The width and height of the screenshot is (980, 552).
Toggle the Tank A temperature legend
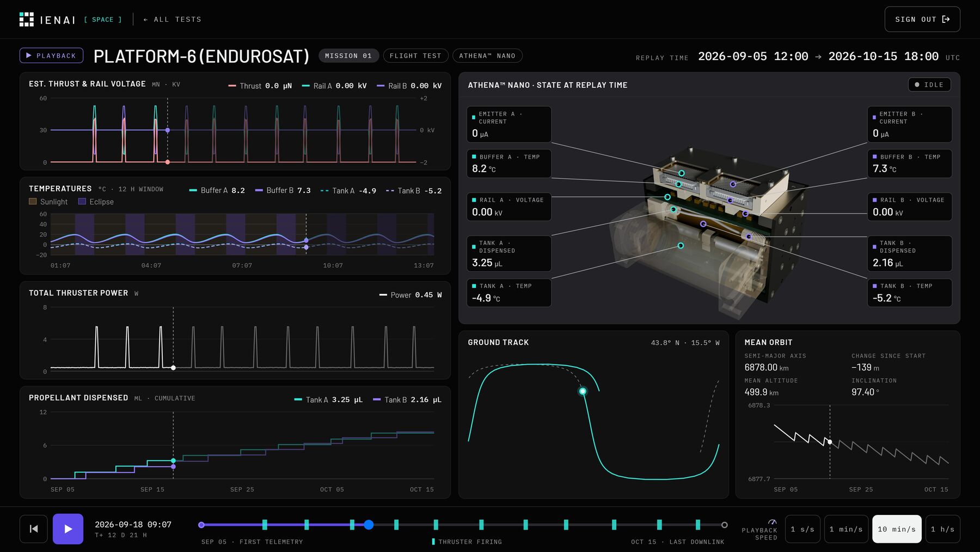348,191
